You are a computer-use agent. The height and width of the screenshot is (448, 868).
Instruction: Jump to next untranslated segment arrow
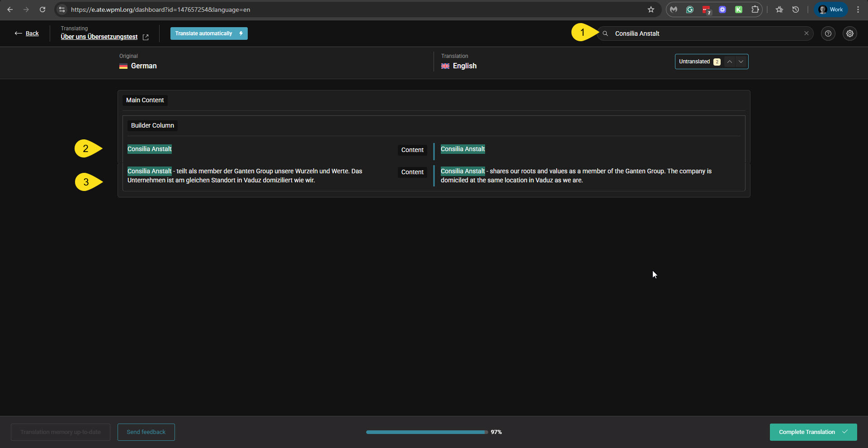pyautogui.click(x=741, y=62)
